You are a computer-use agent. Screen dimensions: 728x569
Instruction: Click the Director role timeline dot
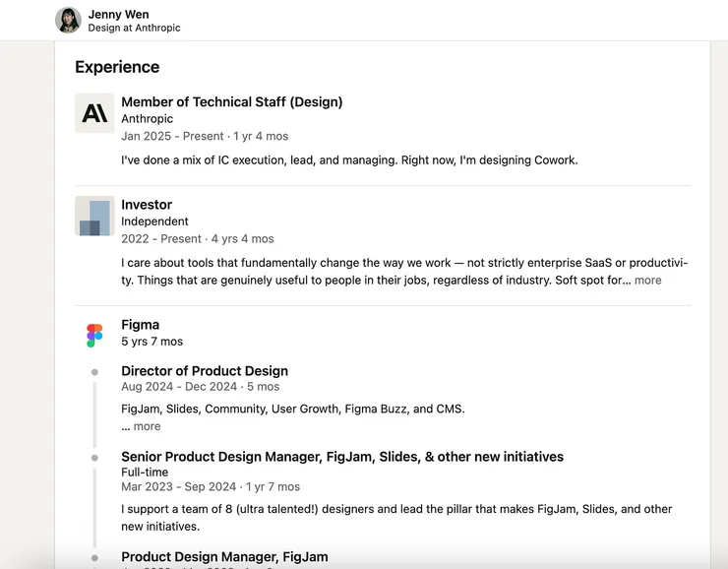94,372
